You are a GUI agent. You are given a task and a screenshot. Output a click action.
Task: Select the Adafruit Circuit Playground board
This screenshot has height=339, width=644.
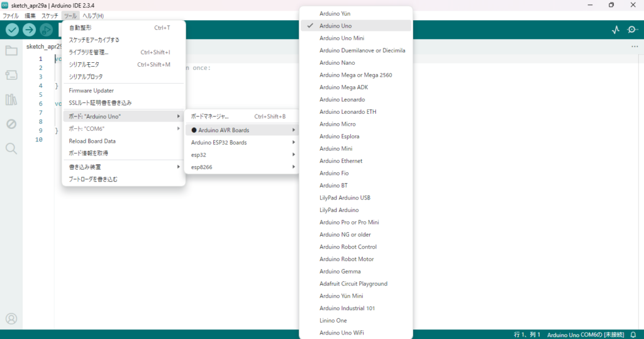356,284
